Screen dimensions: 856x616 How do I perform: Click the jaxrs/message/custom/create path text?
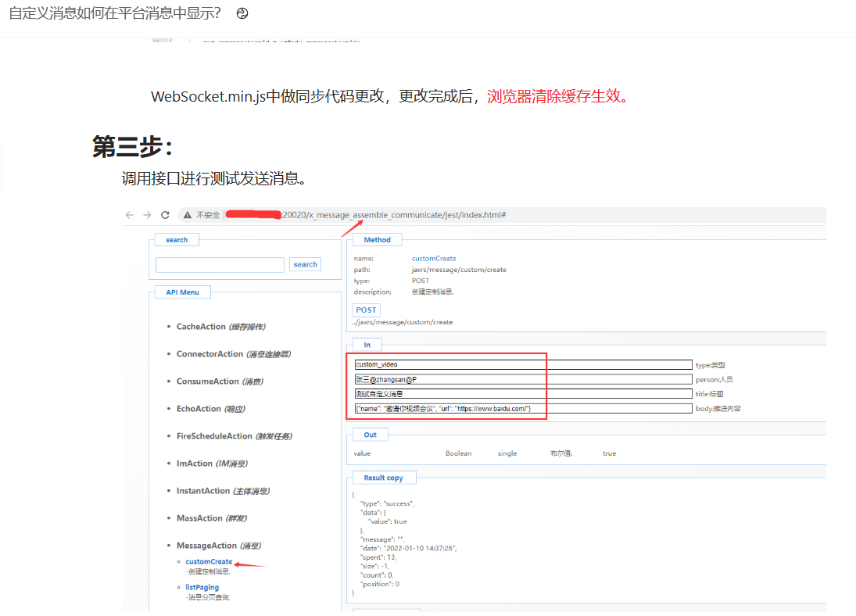coord(459,270)
